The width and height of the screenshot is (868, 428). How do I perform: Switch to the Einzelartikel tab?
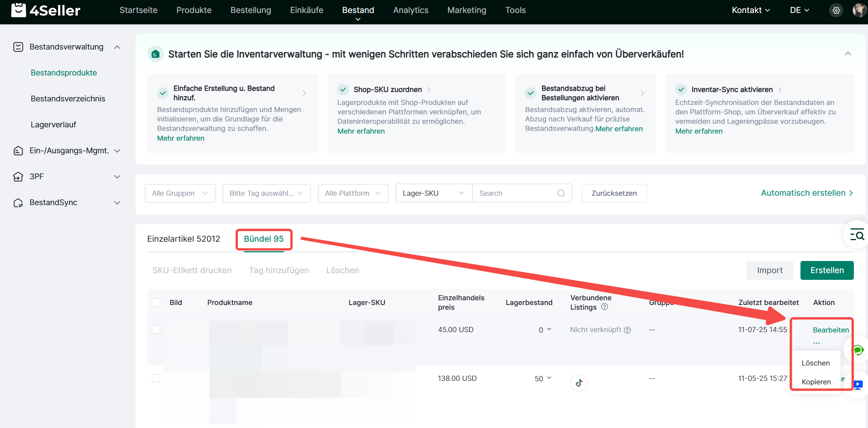coord(184,239)
